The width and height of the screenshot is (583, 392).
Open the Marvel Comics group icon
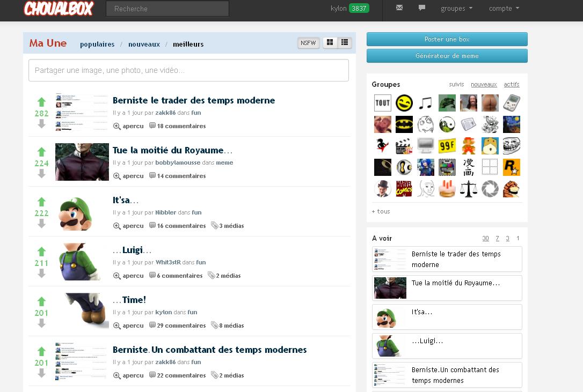(404, 189)
